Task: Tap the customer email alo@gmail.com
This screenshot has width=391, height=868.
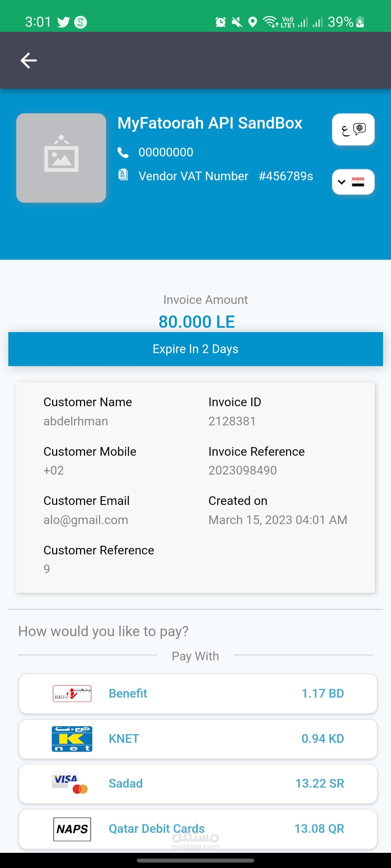Action: tap(86, 520)
